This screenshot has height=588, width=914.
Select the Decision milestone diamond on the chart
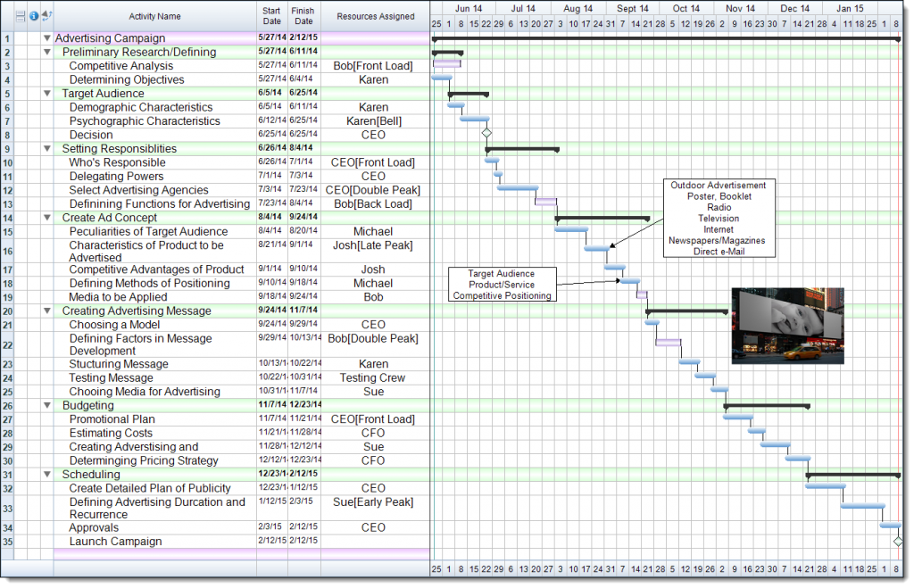[486, 131]
